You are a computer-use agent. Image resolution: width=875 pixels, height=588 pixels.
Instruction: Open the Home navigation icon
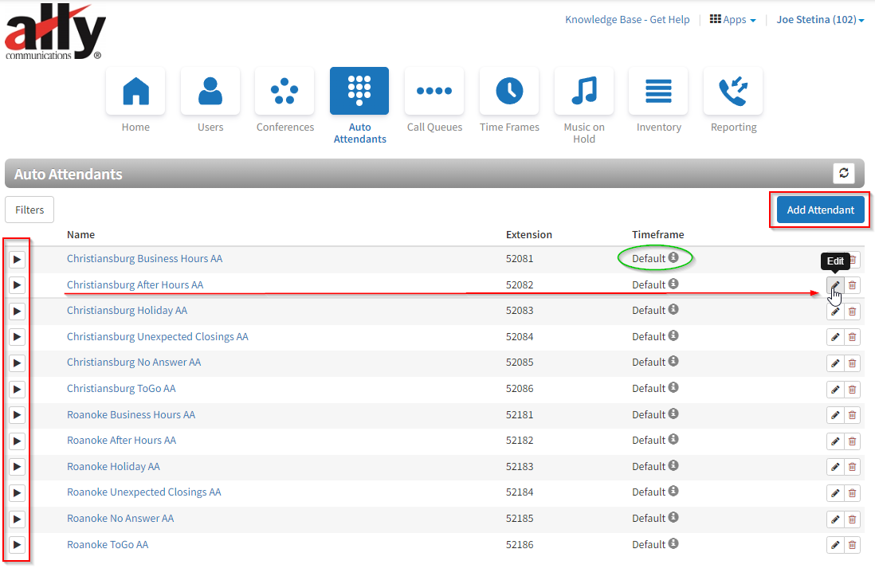135,92
